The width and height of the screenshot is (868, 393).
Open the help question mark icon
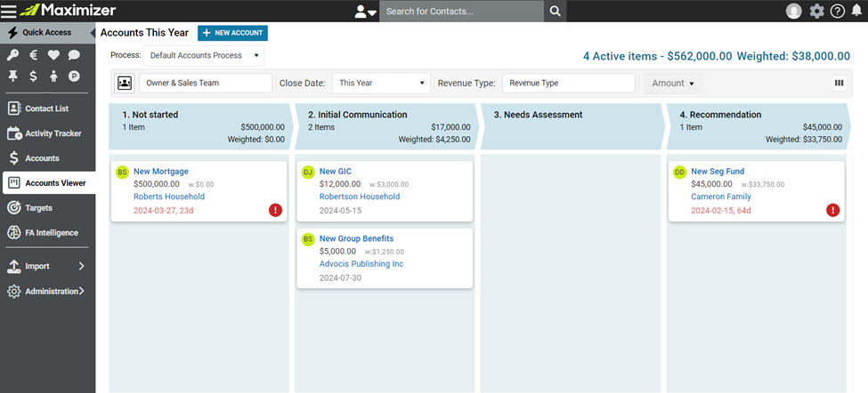coord(838,11)
